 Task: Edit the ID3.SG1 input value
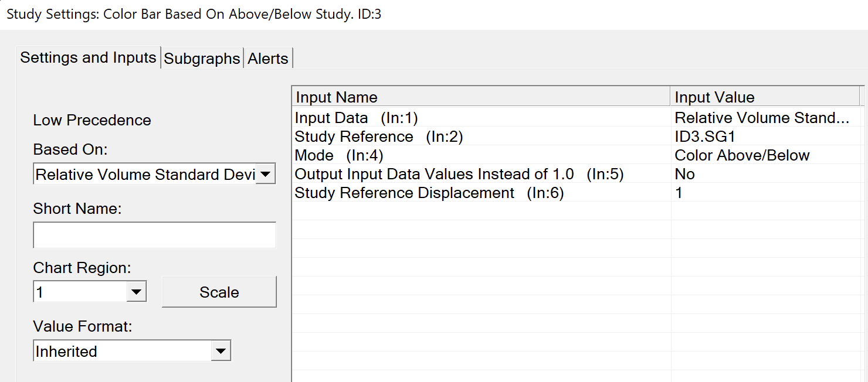coord(704,137)
